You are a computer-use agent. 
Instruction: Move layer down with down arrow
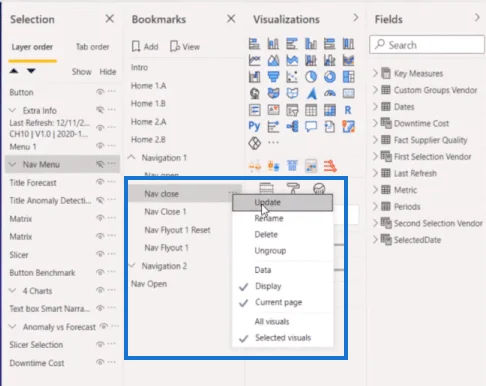click(31, 71)
